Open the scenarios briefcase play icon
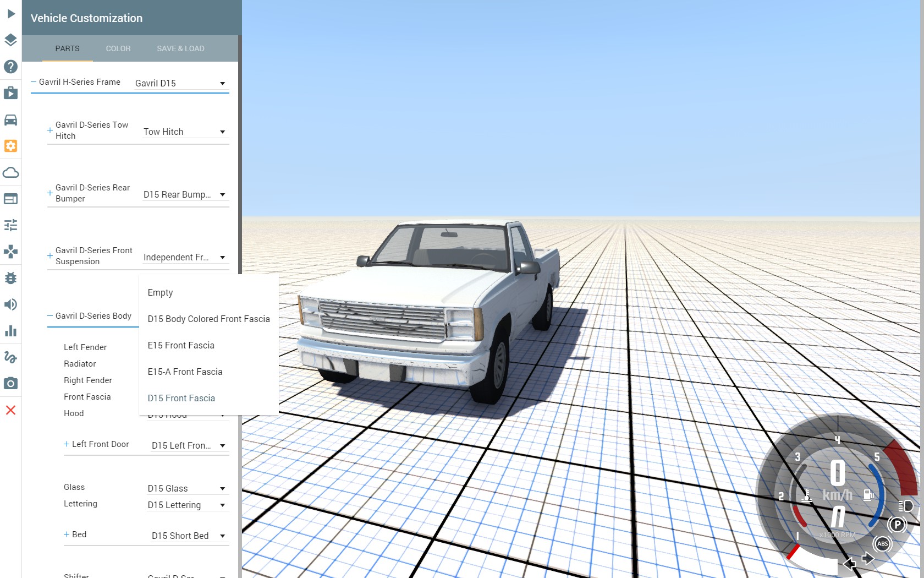 [x=10, y=92]
